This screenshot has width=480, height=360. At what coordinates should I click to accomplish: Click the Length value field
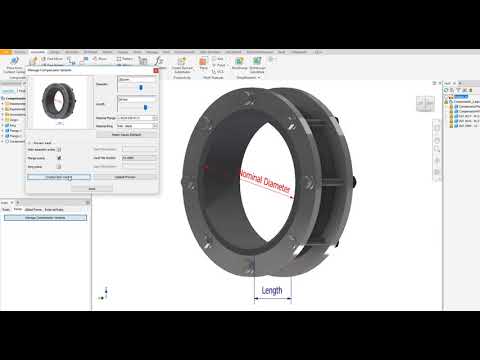137,99
